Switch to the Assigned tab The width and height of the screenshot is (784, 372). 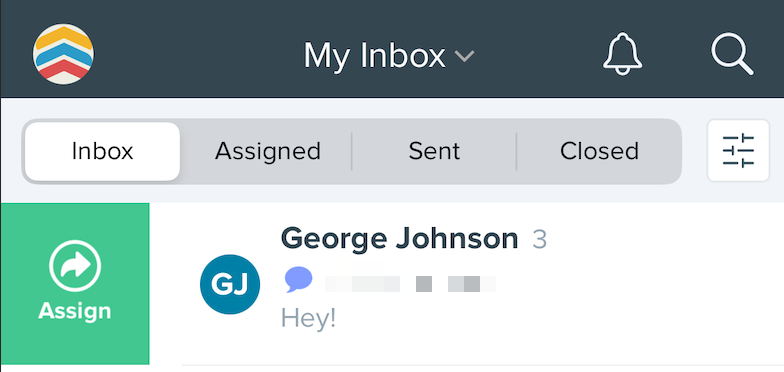tap(268, 151)
